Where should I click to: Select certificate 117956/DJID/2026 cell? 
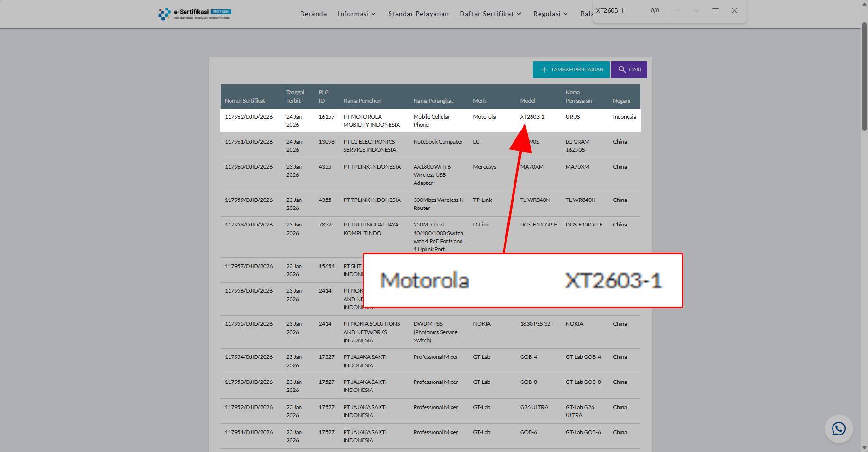tap(248, 291)
